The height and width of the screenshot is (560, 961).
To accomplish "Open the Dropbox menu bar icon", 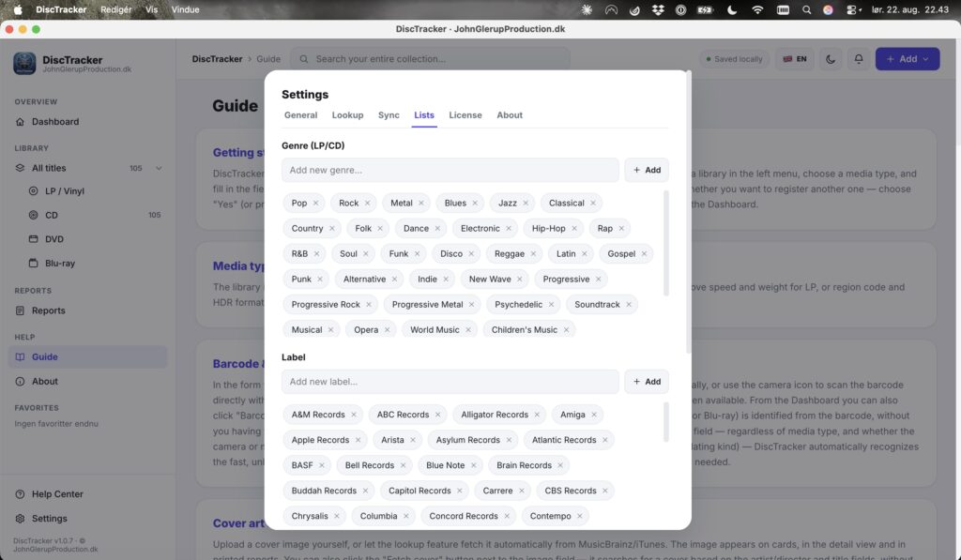I will (658, 9).
